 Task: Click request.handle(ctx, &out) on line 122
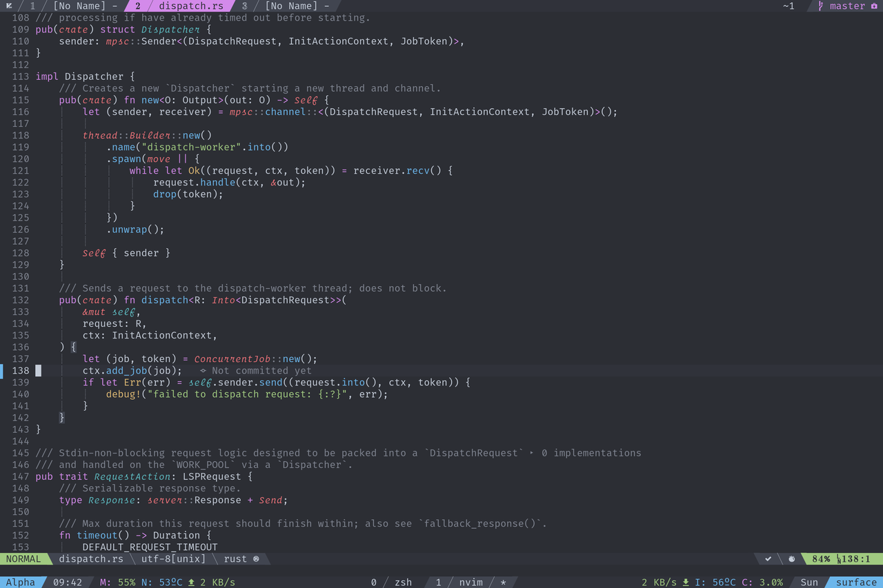(229, 182)
